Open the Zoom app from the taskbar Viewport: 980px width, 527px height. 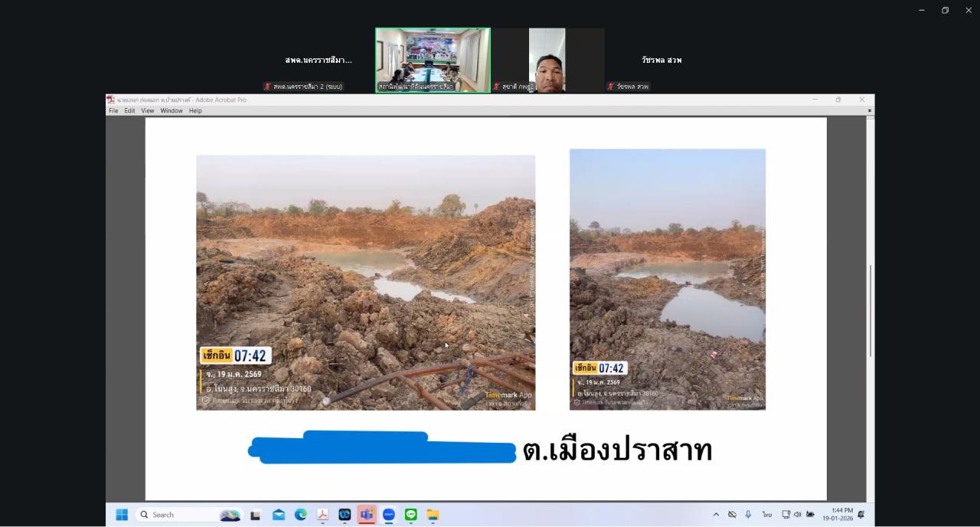388,515
